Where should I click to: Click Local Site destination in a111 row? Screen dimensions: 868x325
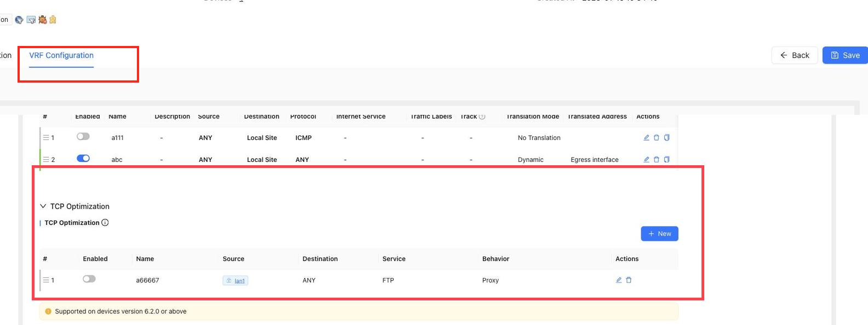pyautogui.click(x=262, y=138)
